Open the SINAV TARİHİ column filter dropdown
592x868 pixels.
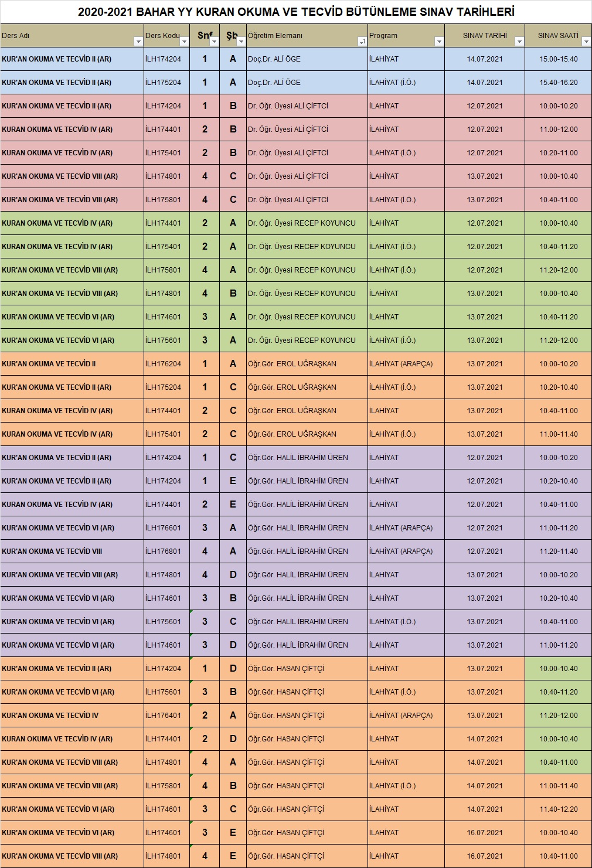[519, 42]
